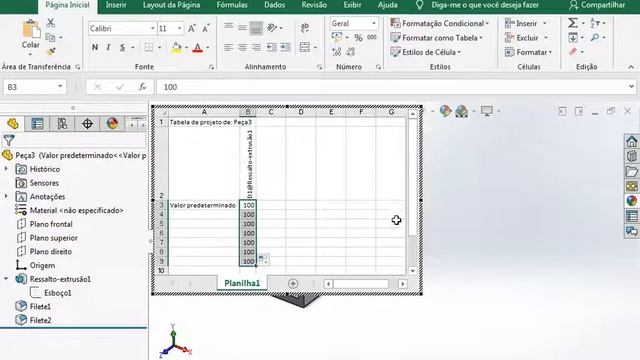640x360 pixels.
Task: Open SolidWorks DisplayManager color sphere tab
Action: click(112, 124)
